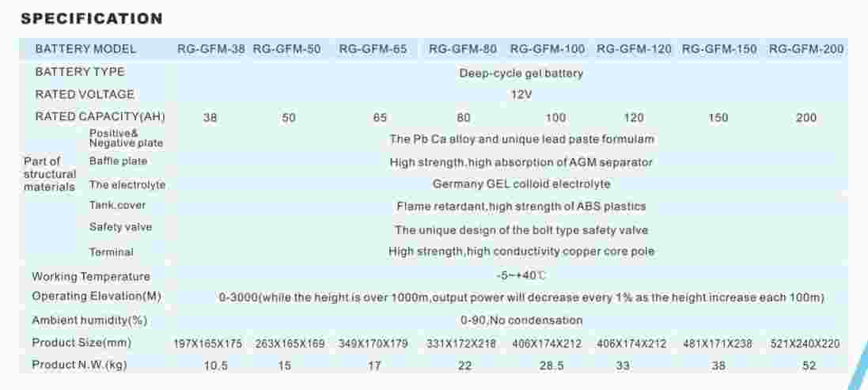Click rated capacity value 50
This screenshot has height=390, width=868.
(289, 118)
